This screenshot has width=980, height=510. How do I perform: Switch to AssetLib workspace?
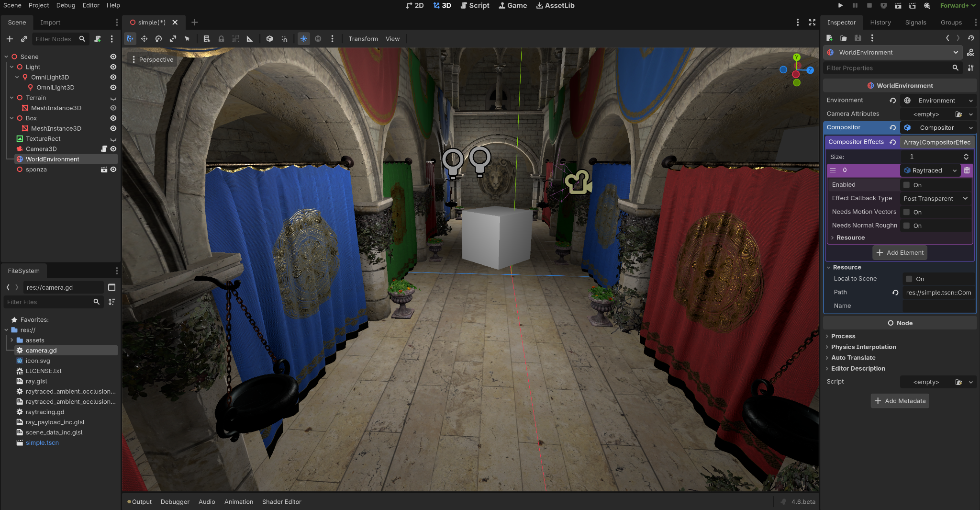coord(555,6)
